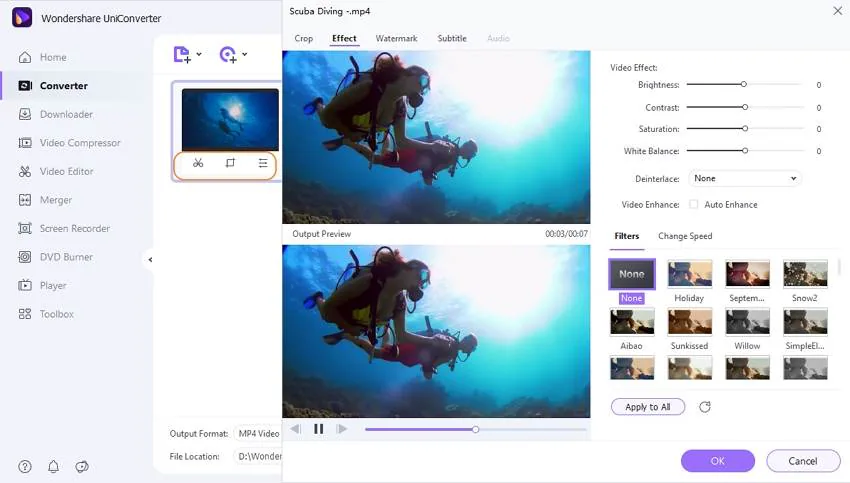Pause the video preview
Image resolution: width=850 pixels, height=483 pixels.
click(319, 429)
